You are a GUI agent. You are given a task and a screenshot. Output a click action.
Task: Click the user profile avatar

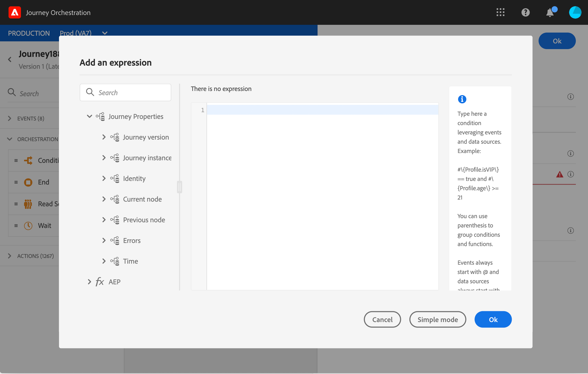(575, 12)
